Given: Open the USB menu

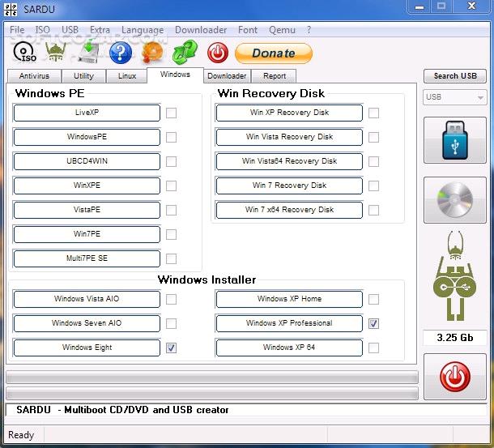Looking at the screenshot, I should coord(70,30).
